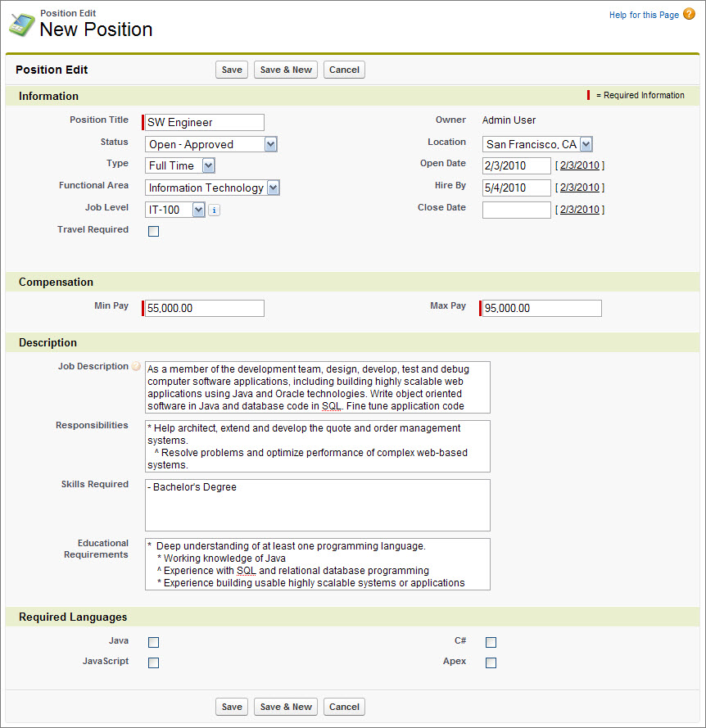The width and height of the screenshot is (706, 728).
Task: Click the Position Title input field
Action: [205, 123]
